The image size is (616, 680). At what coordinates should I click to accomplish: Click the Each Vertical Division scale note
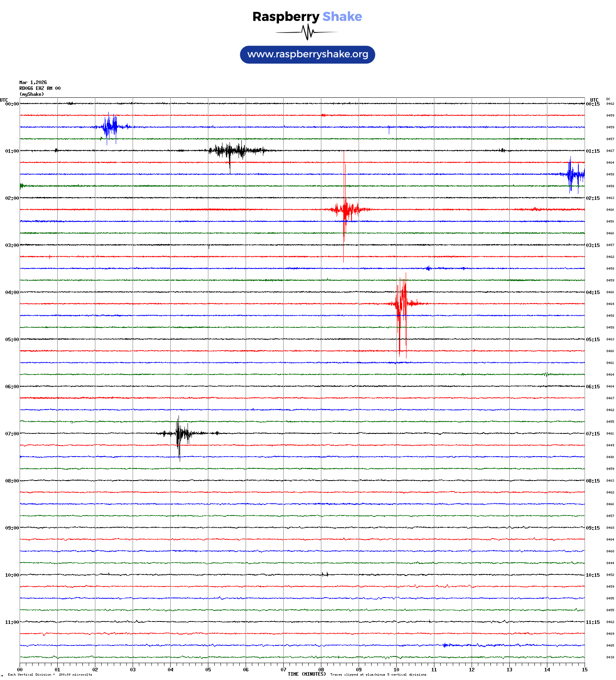coord(50,675)
